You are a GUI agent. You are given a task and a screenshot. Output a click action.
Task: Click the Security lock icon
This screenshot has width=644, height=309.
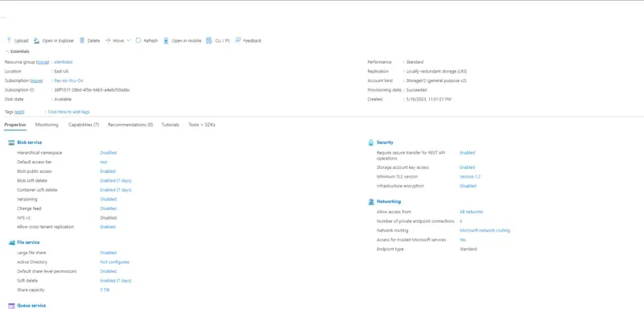coord(371,142)
